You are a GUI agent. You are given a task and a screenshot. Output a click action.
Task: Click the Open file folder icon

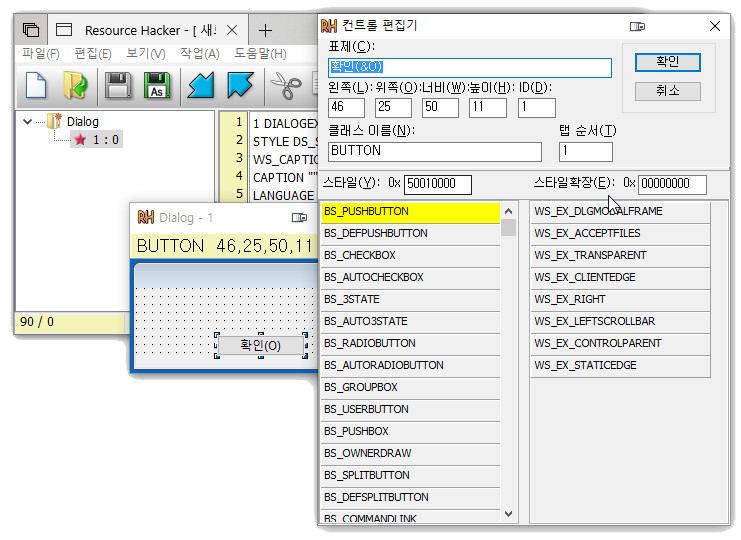click(75, 86)
